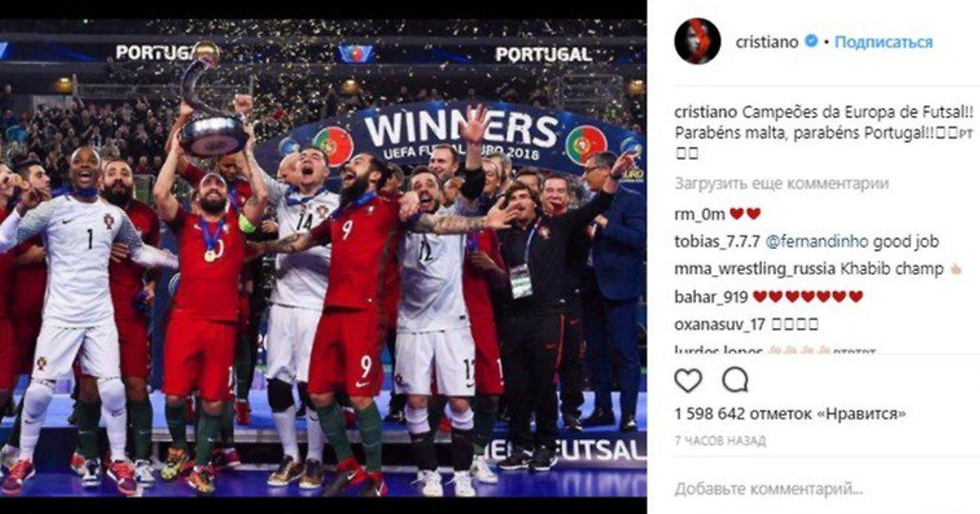The width and height of the screenshot is (980, 514).
Task: Click red hearts in rm_0m comment
Action: point(745,214)
